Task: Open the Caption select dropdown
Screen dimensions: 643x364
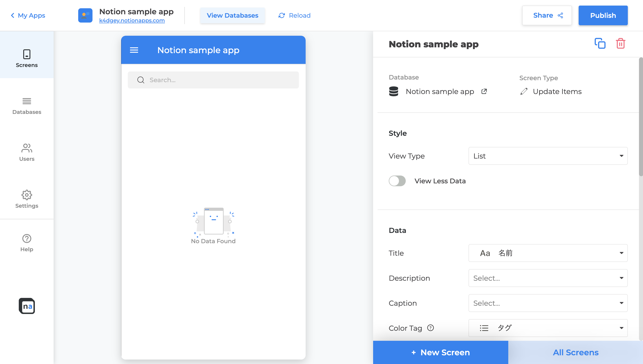Action: pos(548,303)
